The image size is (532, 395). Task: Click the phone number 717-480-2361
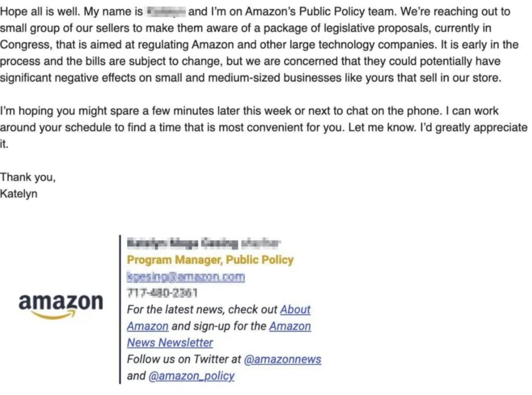coord(162,293)
